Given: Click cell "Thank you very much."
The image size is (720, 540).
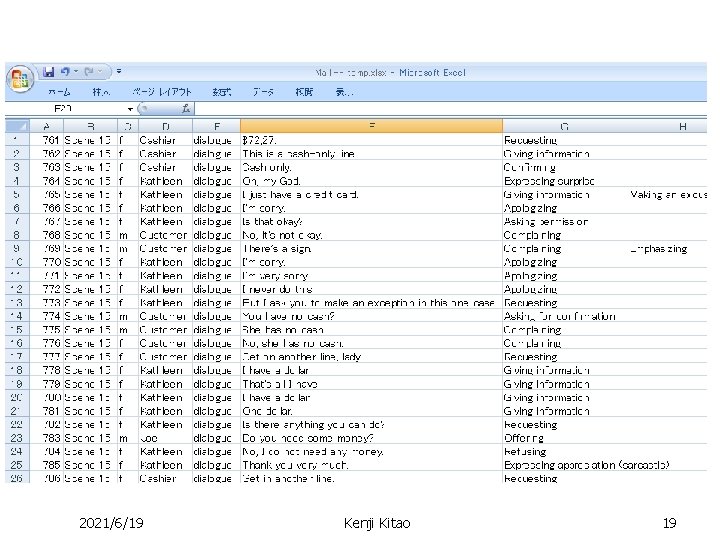Looking at the screenshot, I should tap(371, 465).
